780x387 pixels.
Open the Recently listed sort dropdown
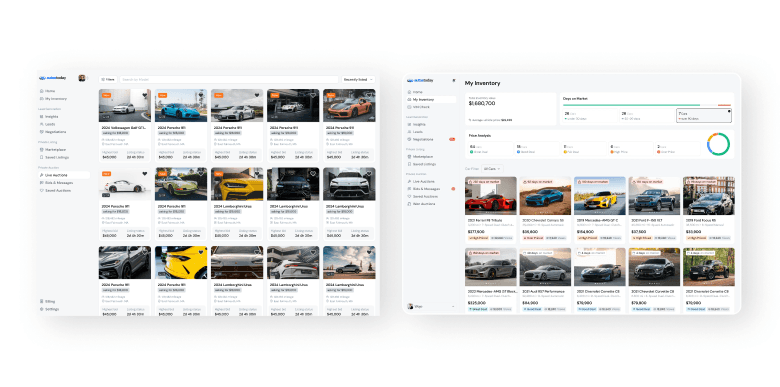pos(358,79)
